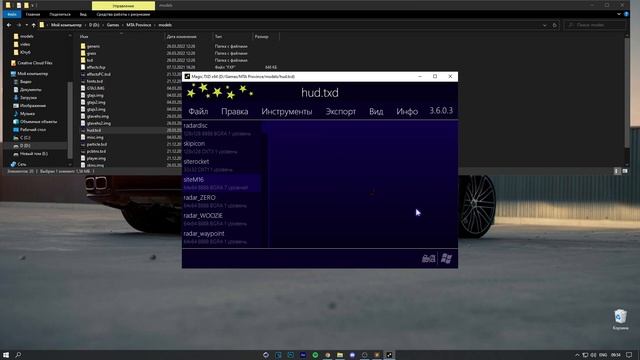Image resolution: width=640 pixels, height=360 pixels.
Task: Open taskbar search
Action: pos(18,355)
